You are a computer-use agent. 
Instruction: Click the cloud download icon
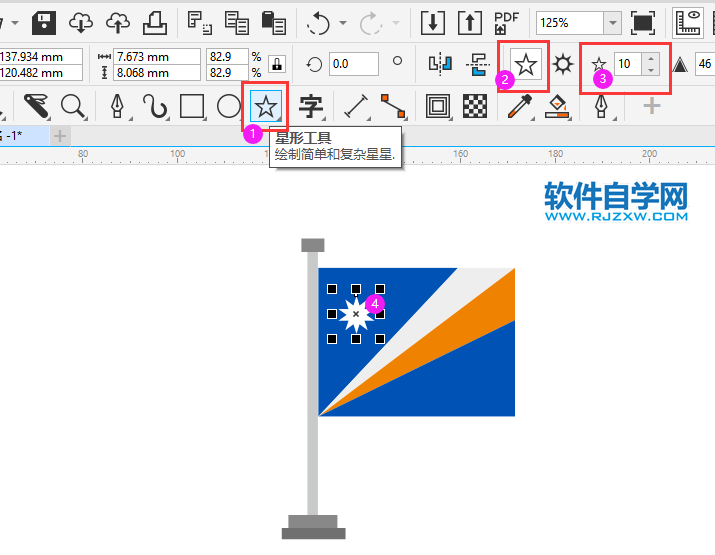point(81,22)
